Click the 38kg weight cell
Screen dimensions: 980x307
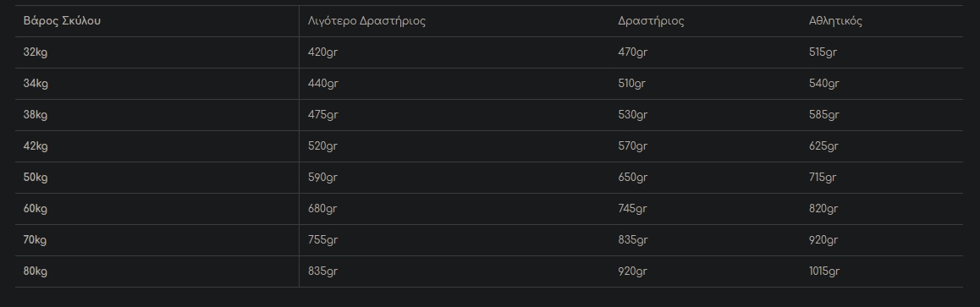click(x=35, y=115)
